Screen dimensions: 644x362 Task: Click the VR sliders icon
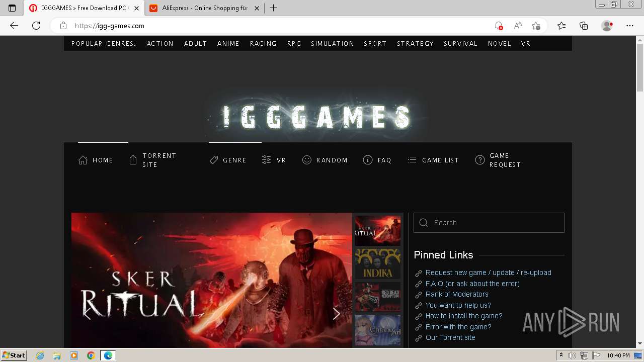[x=267, y=160]
